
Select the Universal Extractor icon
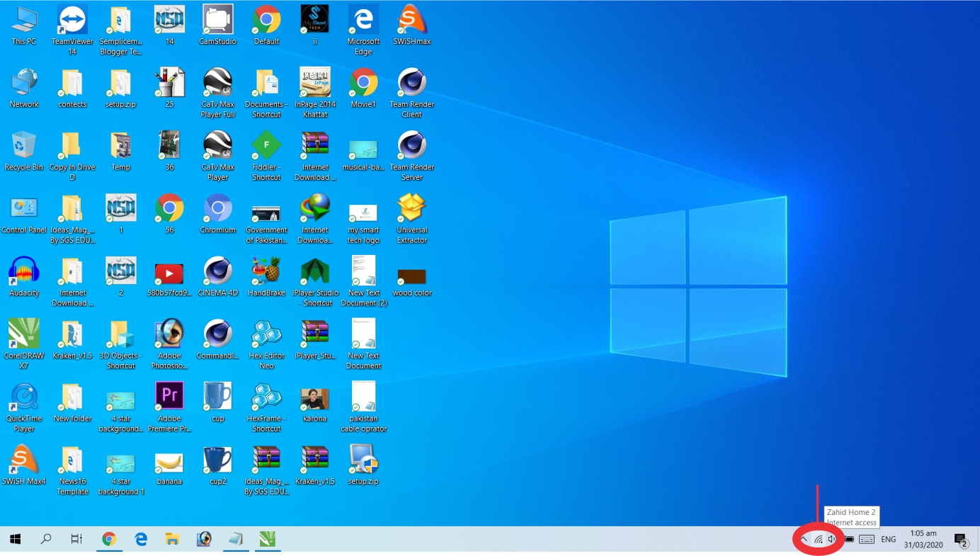pyautogui.click(x=412, y=220)
